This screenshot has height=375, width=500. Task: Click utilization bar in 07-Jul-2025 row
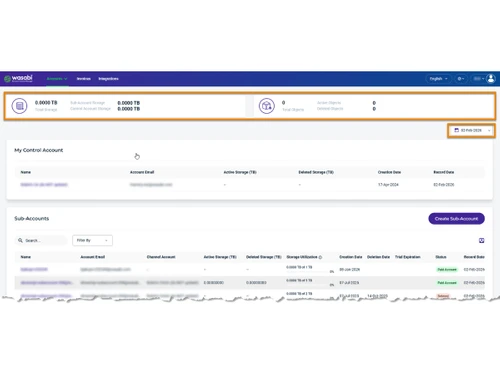click(x=307, y=285)
